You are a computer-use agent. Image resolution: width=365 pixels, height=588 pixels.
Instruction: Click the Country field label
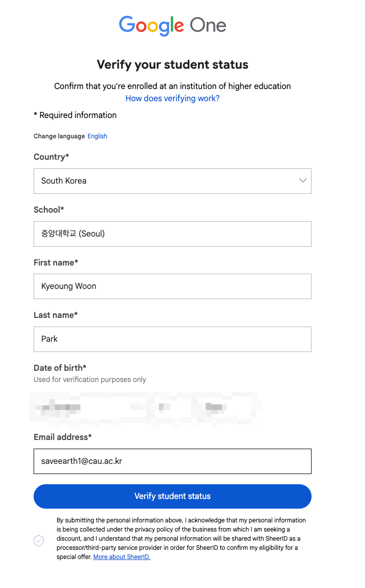tap(51, 157)
